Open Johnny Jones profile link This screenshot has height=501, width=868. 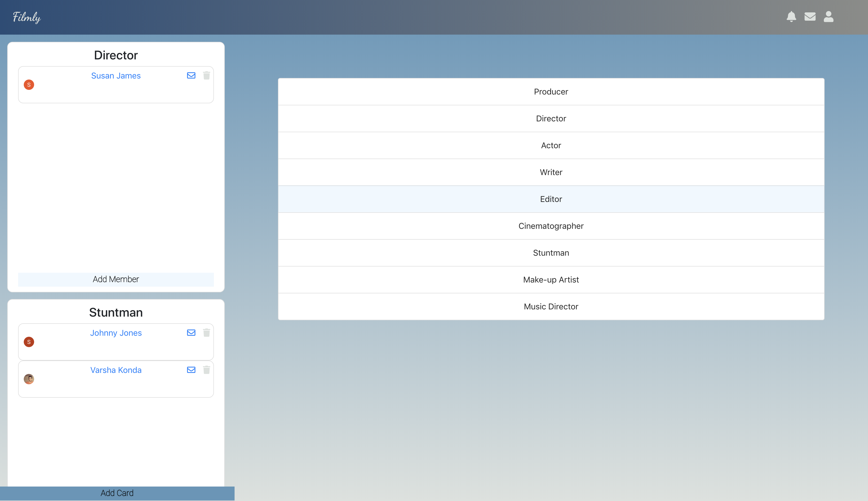coord(116,333)
